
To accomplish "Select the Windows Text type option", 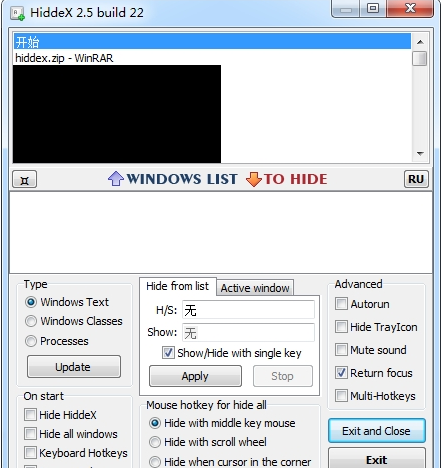I will (67, 302).
